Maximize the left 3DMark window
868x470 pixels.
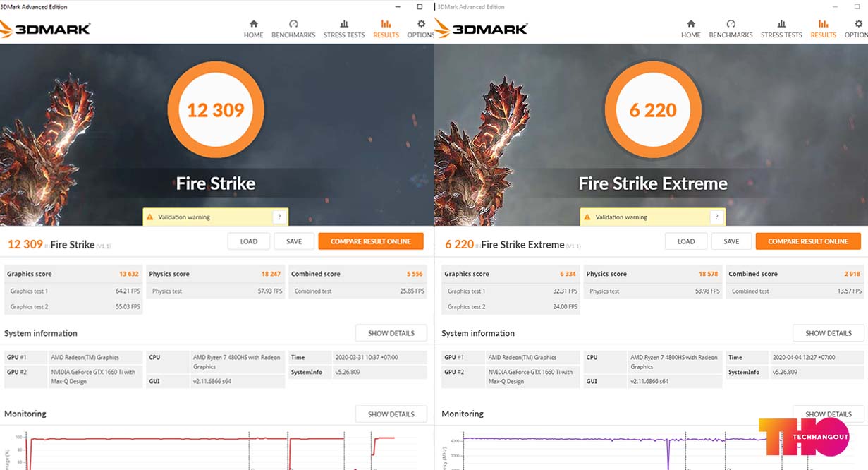[x=420, y=6]
